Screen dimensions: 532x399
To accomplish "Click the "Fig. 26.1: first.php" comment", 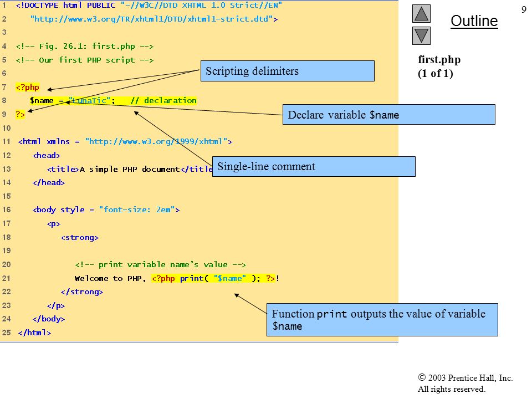I will coord(84,46).
